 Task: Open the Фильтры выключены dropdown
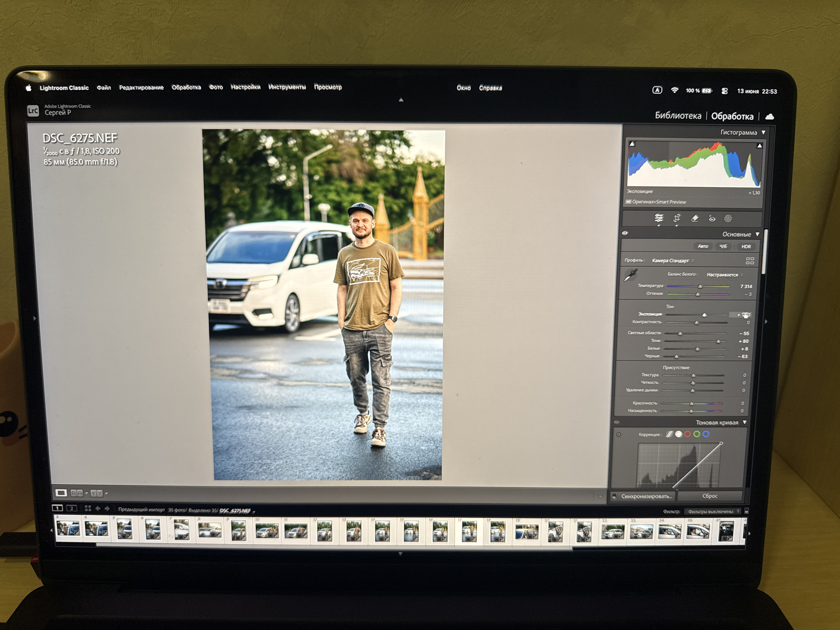[713, 511]
